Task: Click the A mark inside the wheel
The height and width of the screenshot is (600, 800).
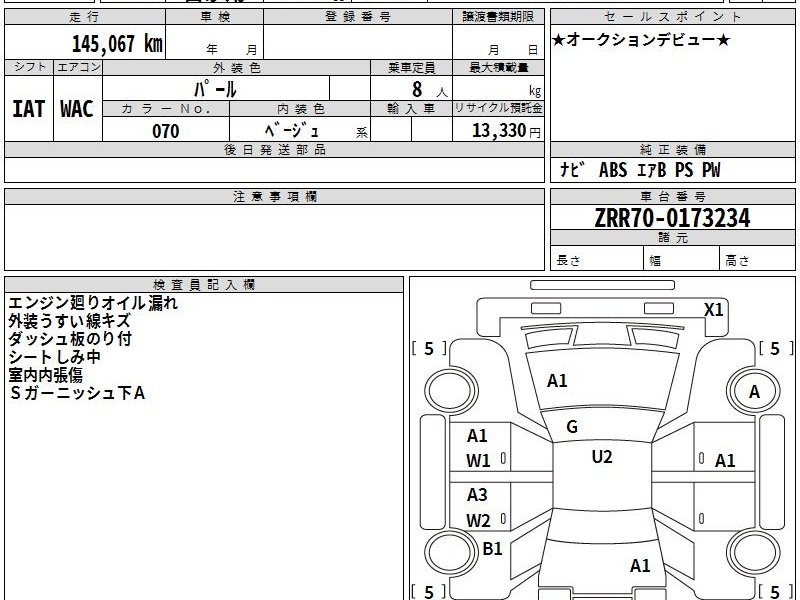Action: [x=754, y=392]
